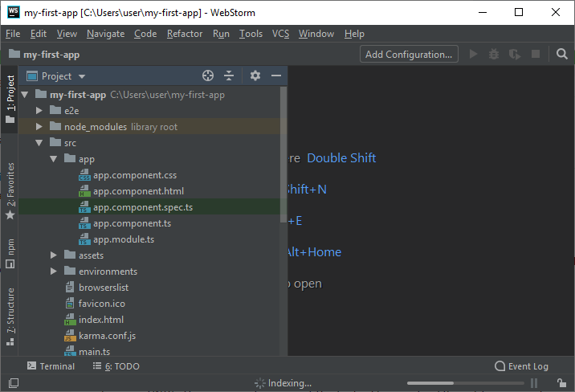Open the Help menu
Viewport: 575px width, 392px height.
tap(354, 34)
